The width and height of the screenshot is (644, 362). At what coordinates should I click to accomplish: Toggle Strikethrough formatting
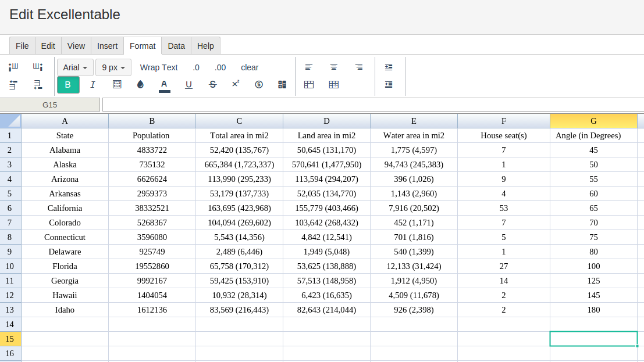point(212,85)
